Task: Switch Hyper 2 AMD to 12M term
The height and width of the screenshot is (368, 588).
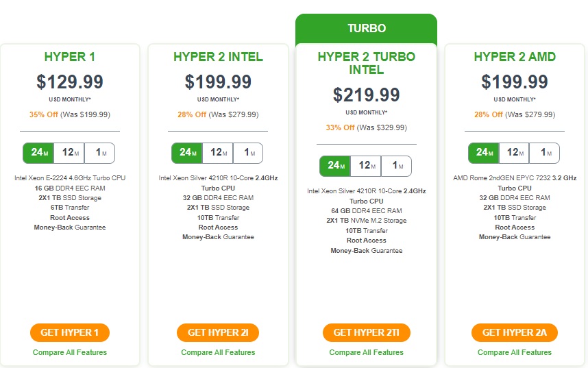Action: click(x=514, y=153)
